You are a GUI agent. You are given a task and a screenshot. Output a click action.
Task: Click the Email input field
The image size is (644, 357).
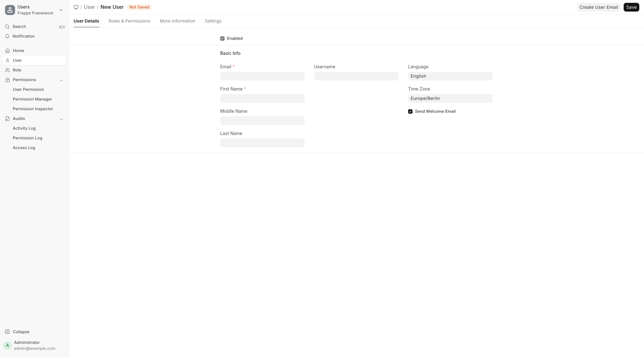(262, 76)
